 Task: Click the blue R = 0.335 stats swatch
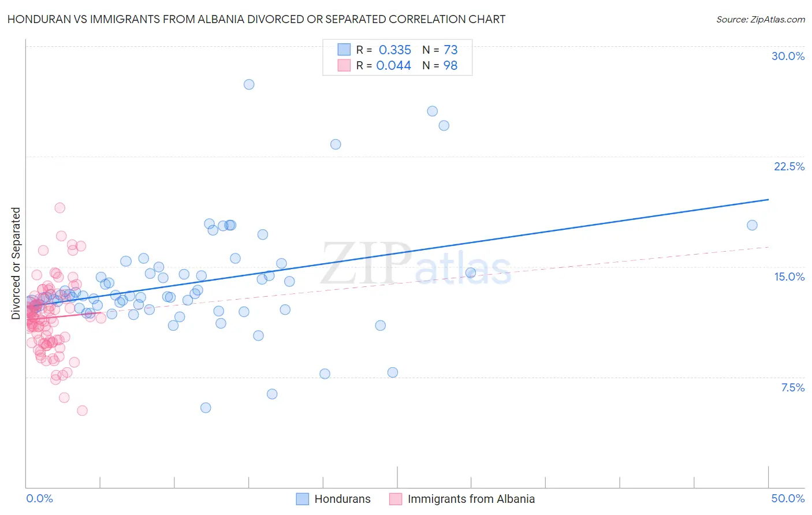pyautogui.click(x=344, y=50)
